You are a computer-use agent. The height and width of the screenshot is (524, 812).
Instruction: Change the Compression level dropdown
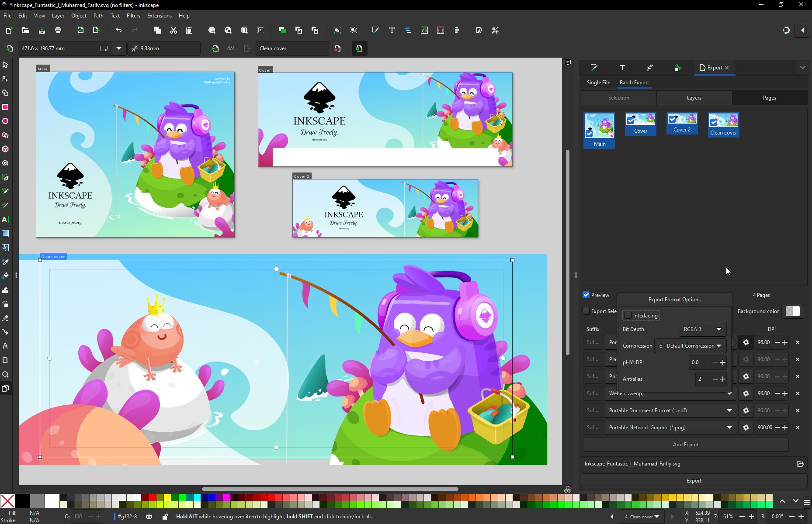(x=690, y=345)
